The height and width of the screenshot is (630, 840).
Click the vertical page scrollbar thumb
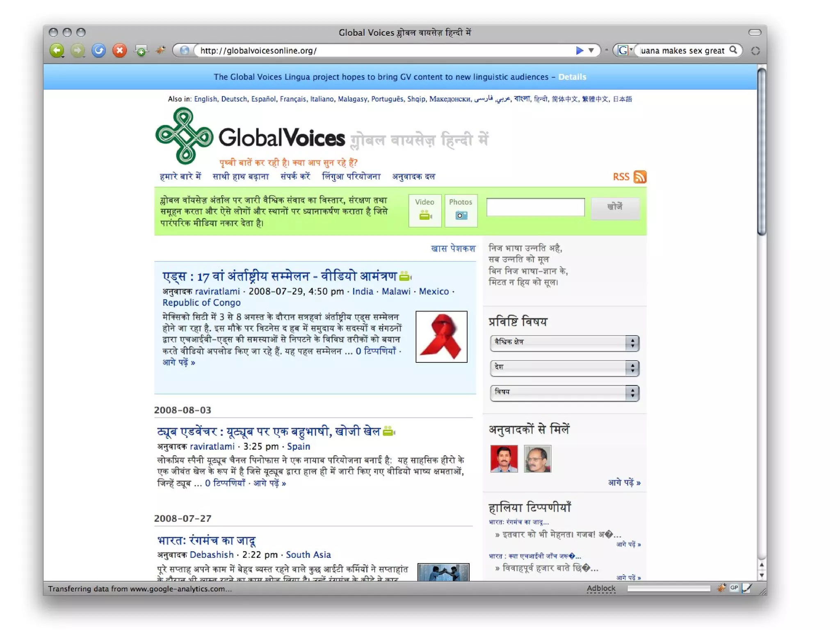(x=762, y=152)
